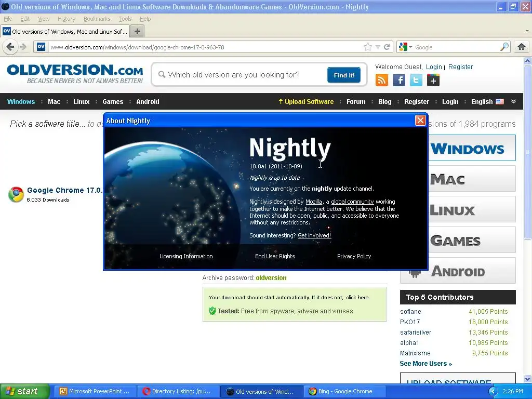Select Mac in the nav bar
This screenshot has height=399, width=532.
coord(54,101)
